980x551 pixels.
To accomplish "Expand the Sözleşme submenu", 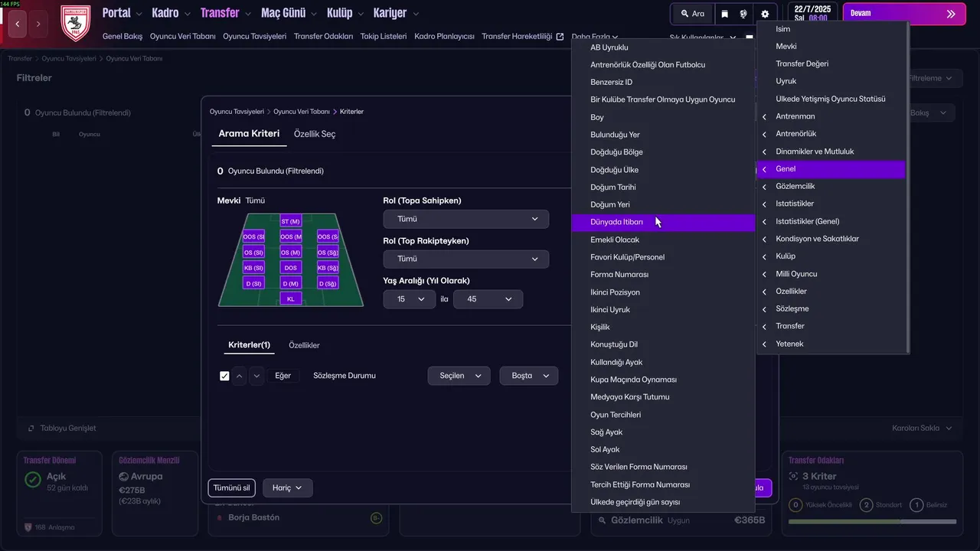I will (831, 308).
